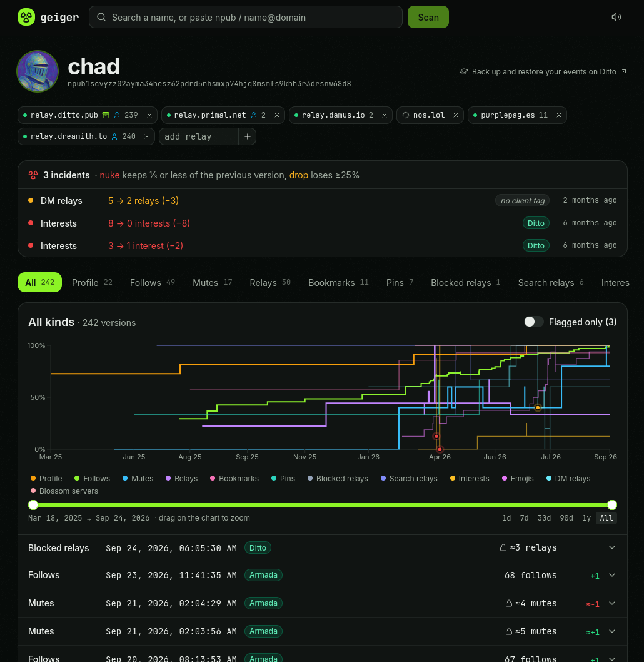Image resolution: width=644 pixels, height=662 pixels.
Task: Select the 30d time range
Action: tap(544, 518)
